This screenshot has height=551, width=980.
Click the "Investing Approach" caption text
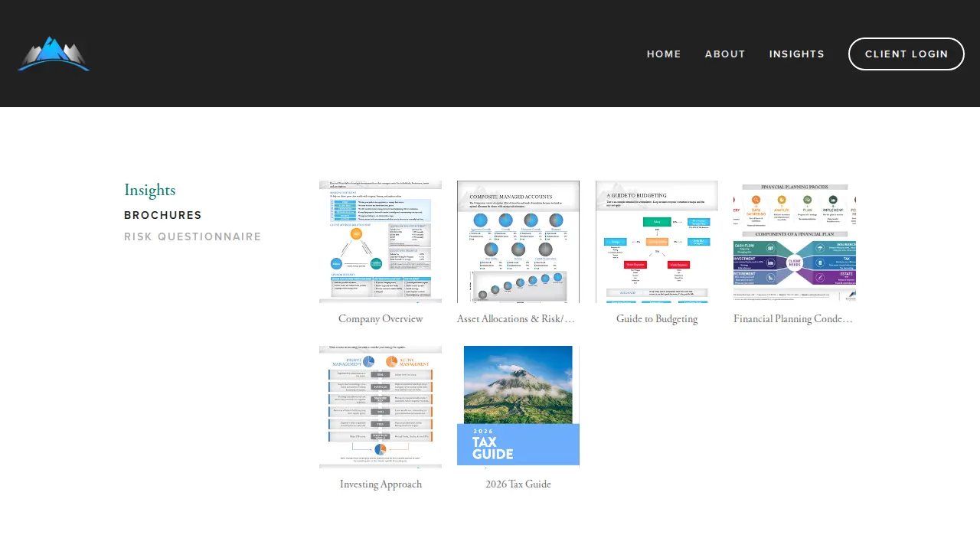pos(381,484)
